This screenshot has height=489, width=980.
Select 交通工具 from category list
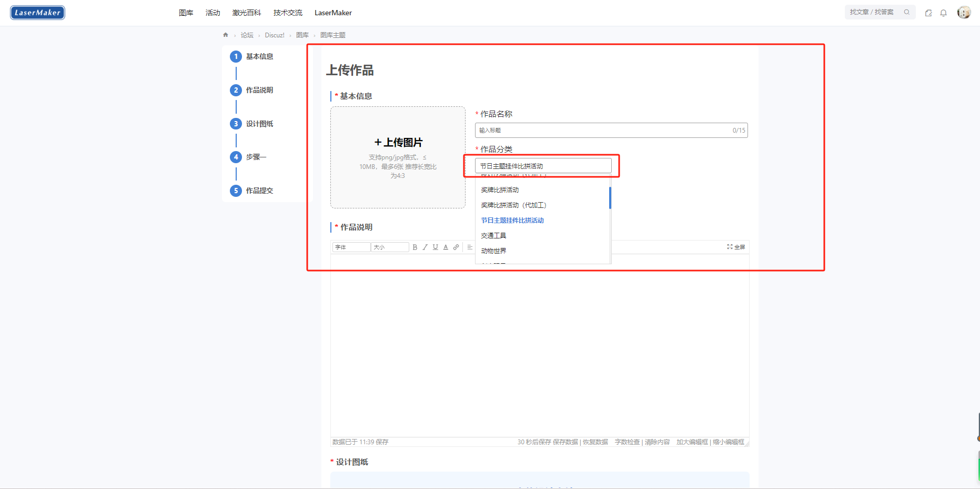[493, 236]
